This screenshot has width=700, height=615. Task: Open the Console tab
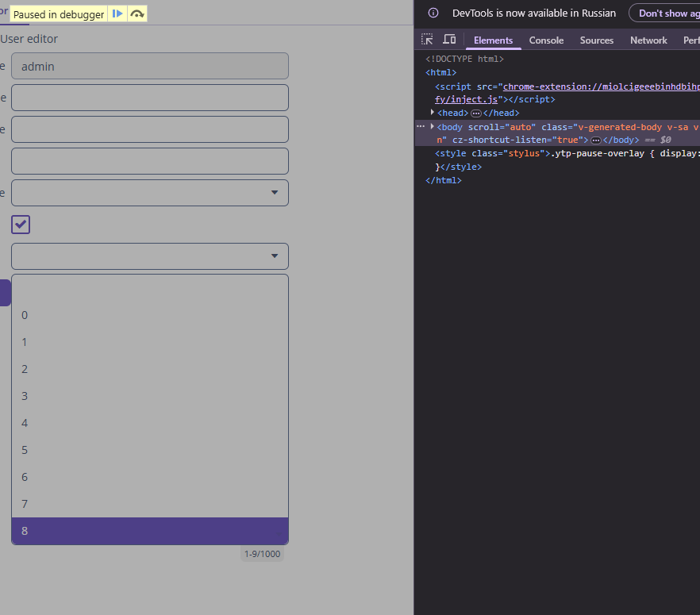pos(546,40)
